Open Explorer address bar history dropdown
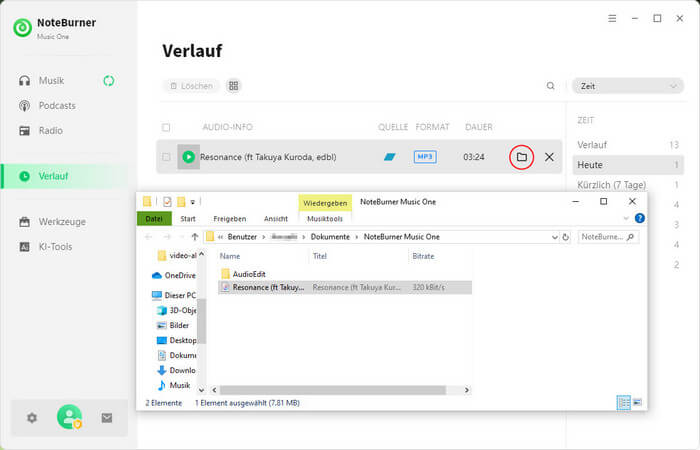This screenshot has height=450, width=700. click(x=552, y=237)
